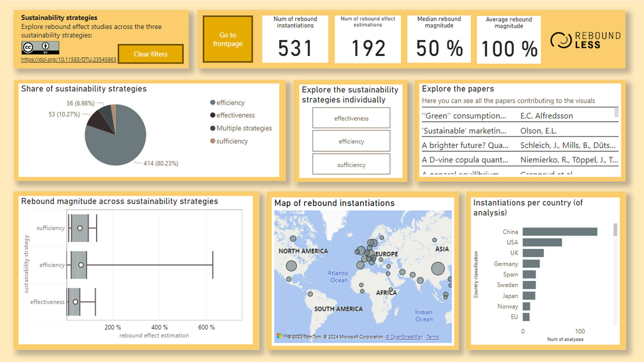Click the EU bar in country chart
The width and height of the screenshot is (644, 362).
[526, 317]
